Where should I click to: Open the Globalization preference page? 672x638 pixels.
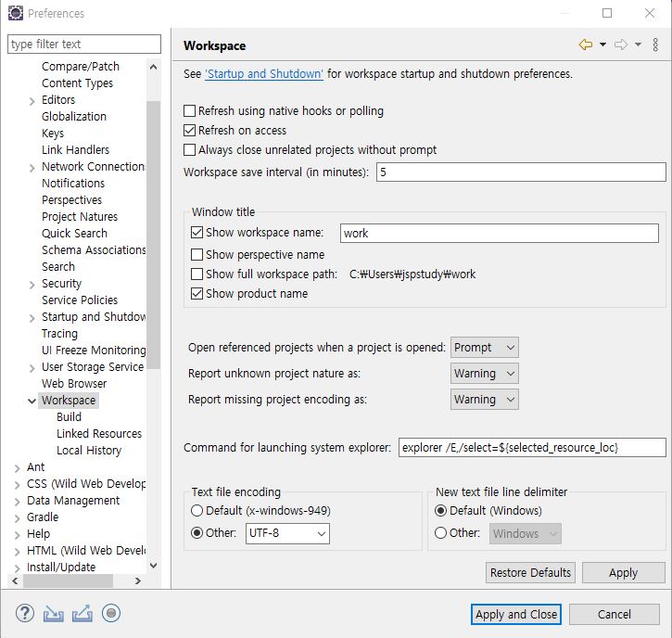coord(74,117)
